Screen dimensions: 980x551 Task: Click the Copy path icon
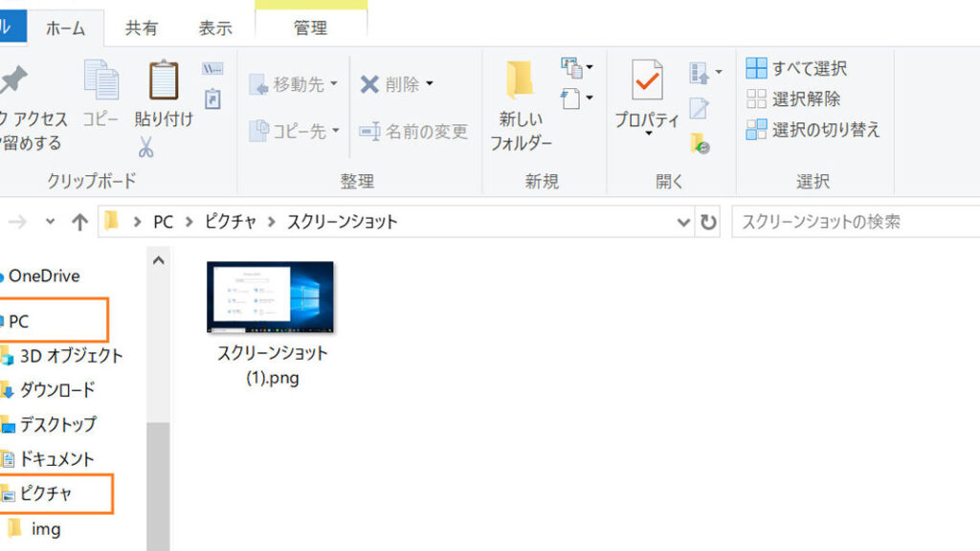pos(212,70)
